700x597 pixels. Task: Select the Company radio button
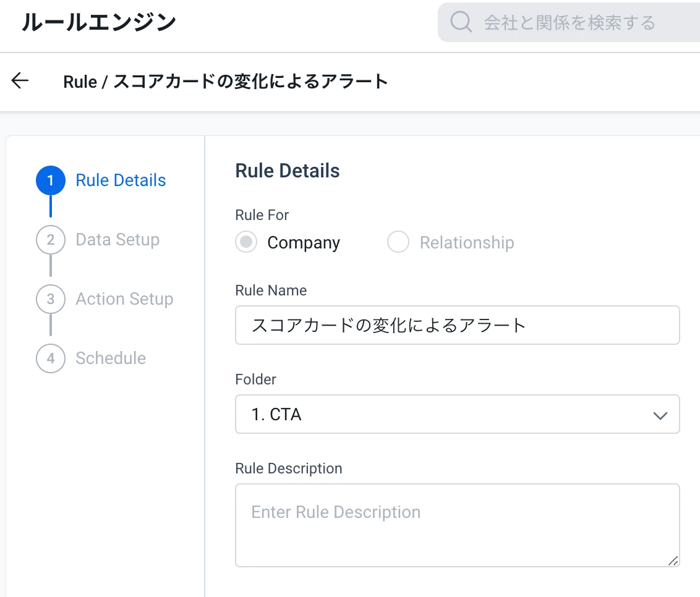click(246, 242)
